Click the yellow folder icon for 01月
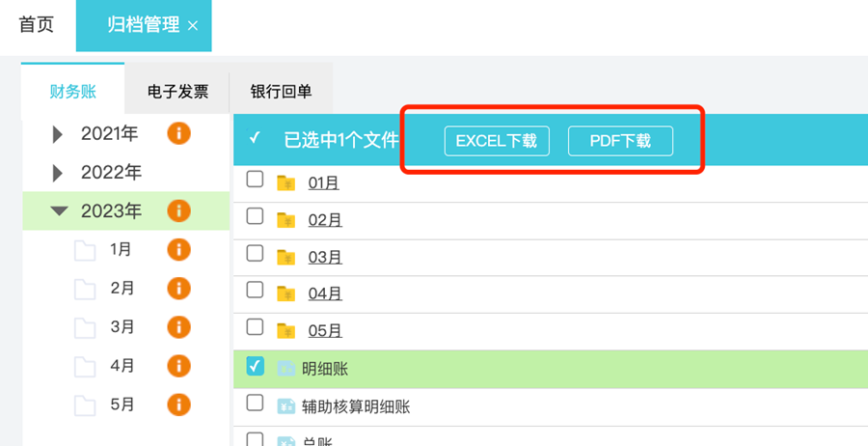 (x=285, y=182)
